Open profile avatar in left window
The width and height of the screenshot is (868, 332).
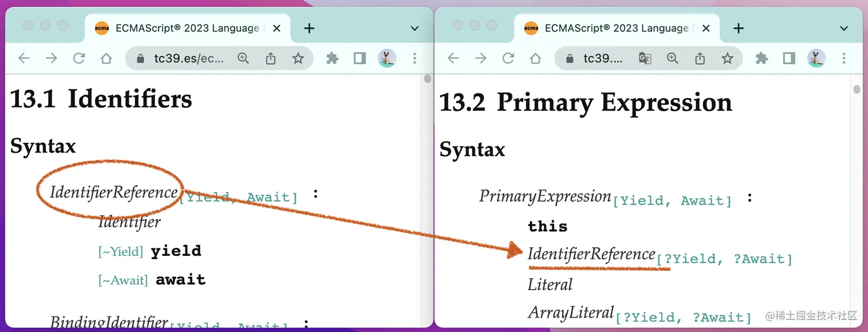click(387, 58)
